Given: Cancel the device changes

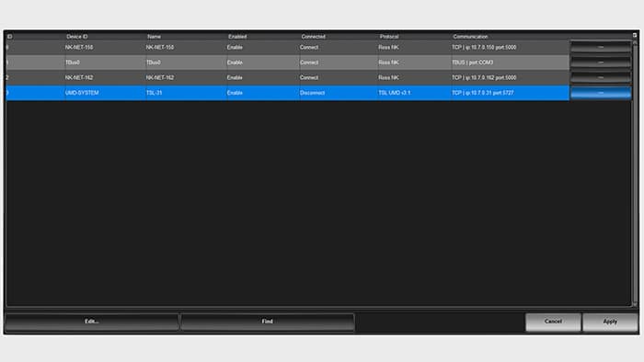Looking at the screenshot, I should (553, 322).
